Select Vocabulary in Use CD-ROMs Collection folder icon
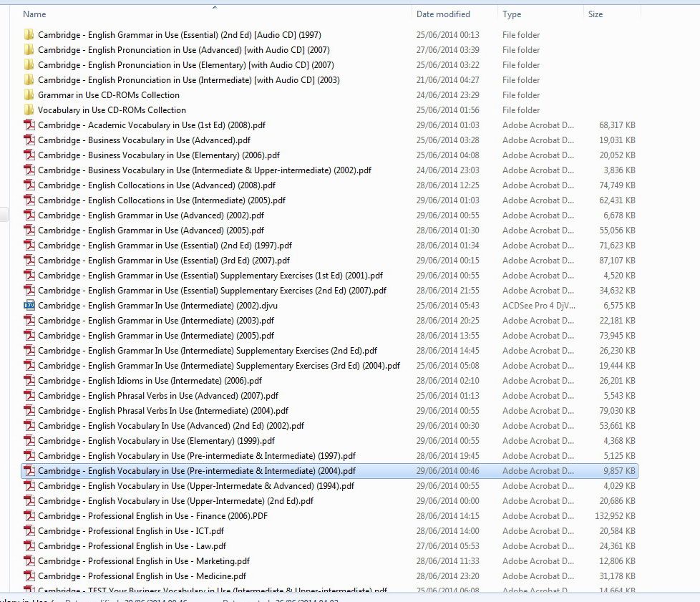 click(29, 110)
